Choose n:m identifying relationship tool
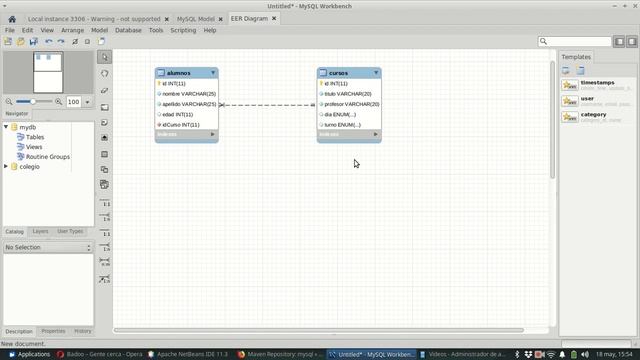 pyautogui.click(x=105, y=262)
